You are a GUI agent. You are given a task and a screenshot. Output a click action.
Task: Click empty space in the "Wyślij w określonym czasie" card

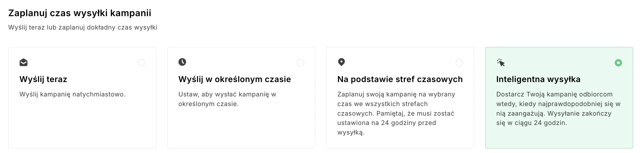coord(241,129)
